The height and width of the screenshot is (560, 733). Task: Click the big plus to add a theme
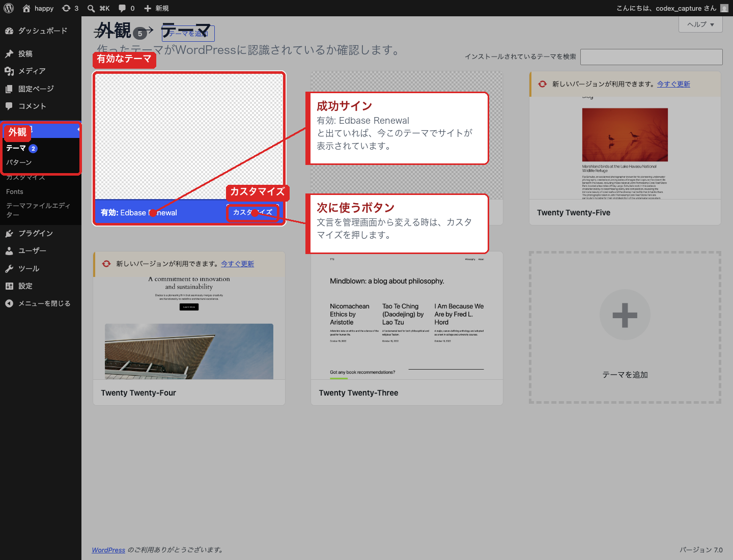(x=625, y=315)
